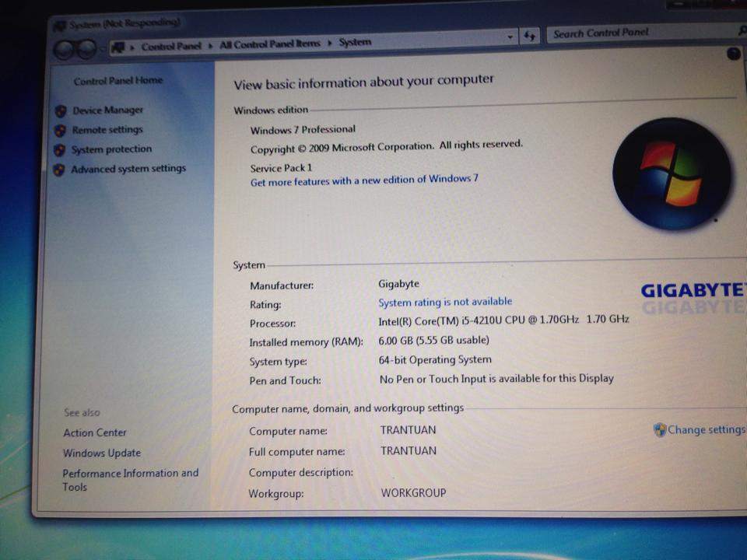
Task: Click shield icon next to Advanced system settings
Action: coord(59,170)
